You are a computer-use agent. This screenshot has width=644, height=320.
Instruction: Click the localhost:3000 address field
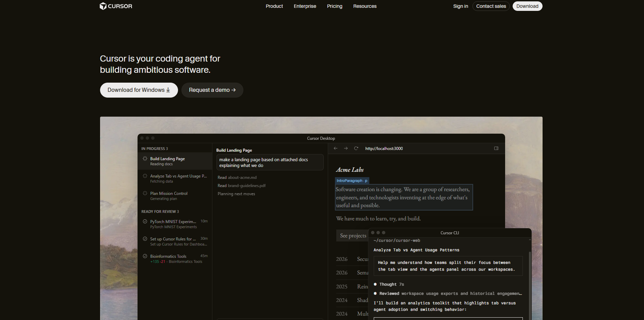tap(384, 149)
